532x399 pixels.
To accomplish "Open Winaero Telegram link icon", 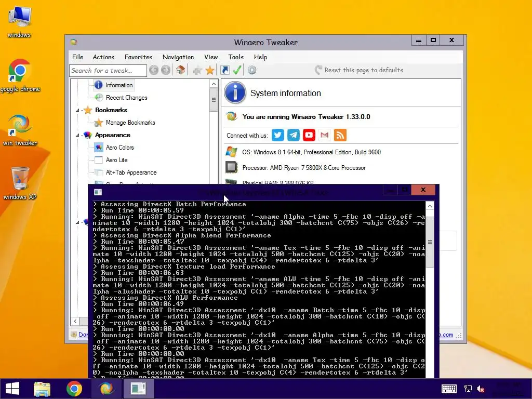I will tap(294, 135).
